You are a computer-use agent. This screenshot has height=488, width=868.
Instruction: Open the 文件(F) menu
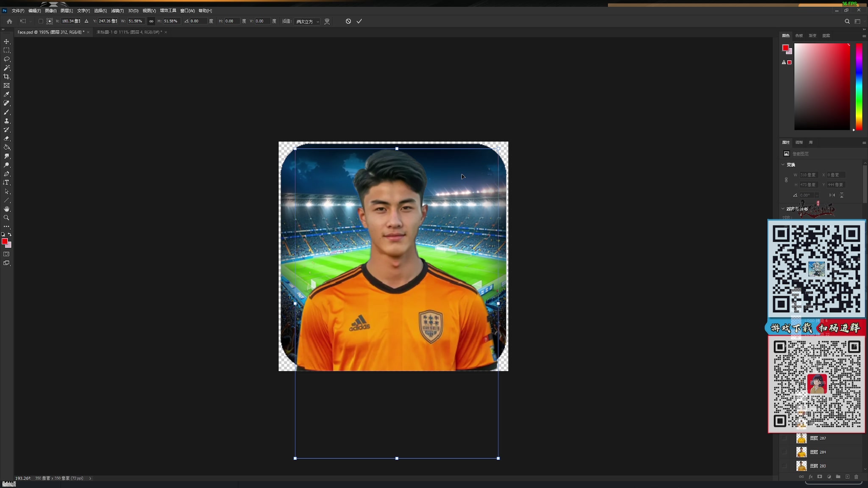[x=18, y=11]
